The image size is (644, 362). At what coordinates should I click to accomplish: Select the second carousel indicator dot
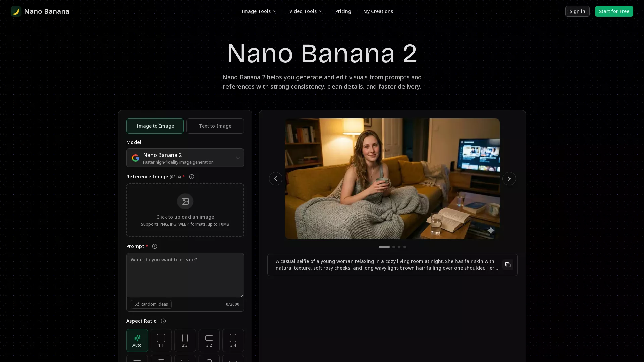[393, 247]
